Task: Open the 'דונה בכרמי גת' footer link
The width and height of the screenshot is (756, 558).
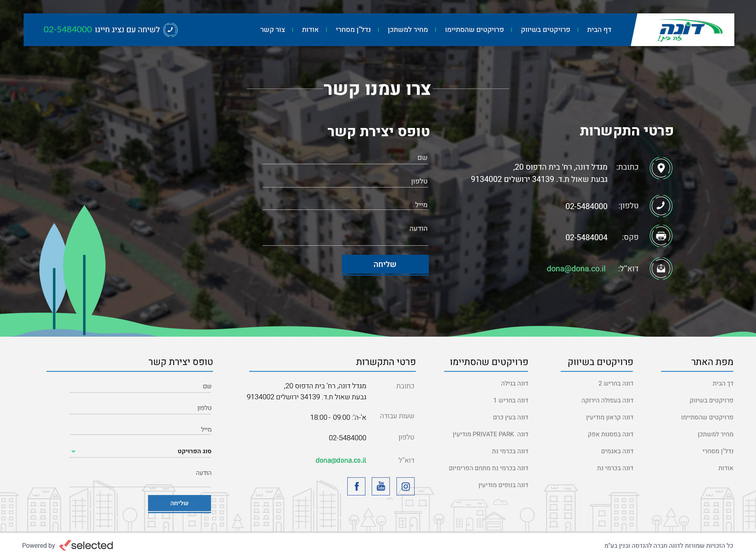Action: (615, 468)
